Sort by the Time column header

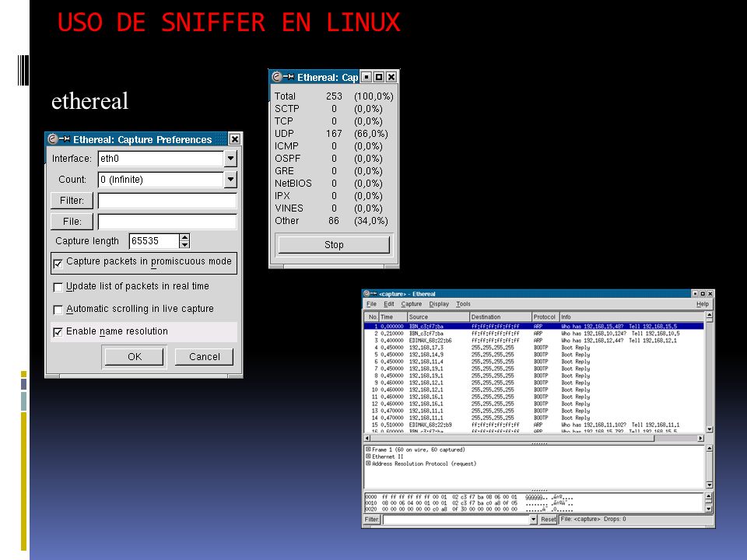[x=393, y=317]
